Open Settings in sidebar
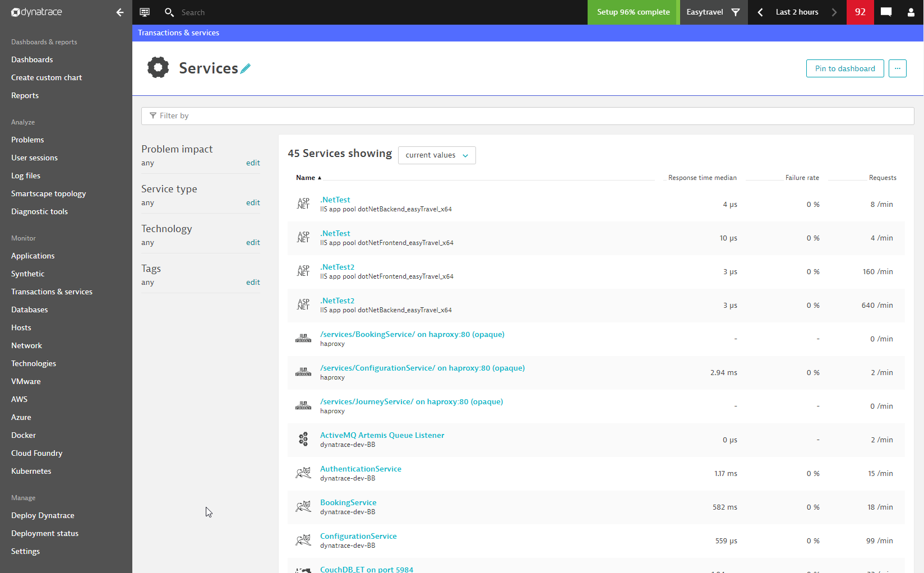 tap(25, 551)
